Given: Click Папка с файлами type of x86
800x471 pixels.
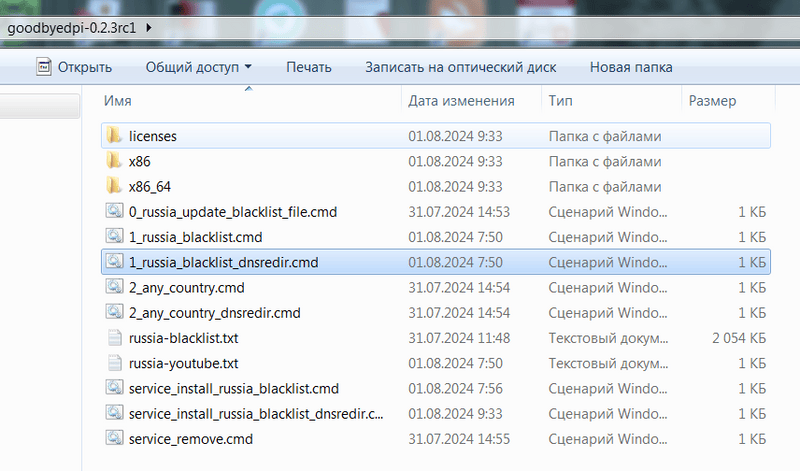Looking at the screenshot, I should coord(605,161).
